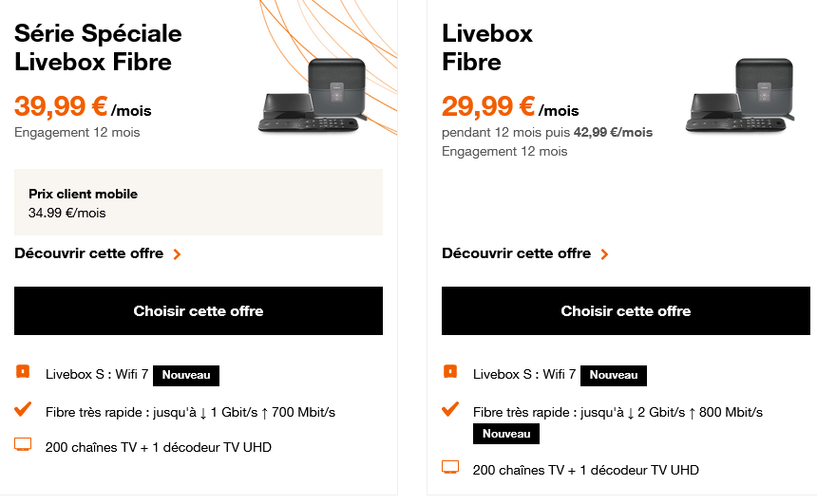Click the Nouveau badge under the 2 Gbit/s fibre line

[x=506, y=434]
